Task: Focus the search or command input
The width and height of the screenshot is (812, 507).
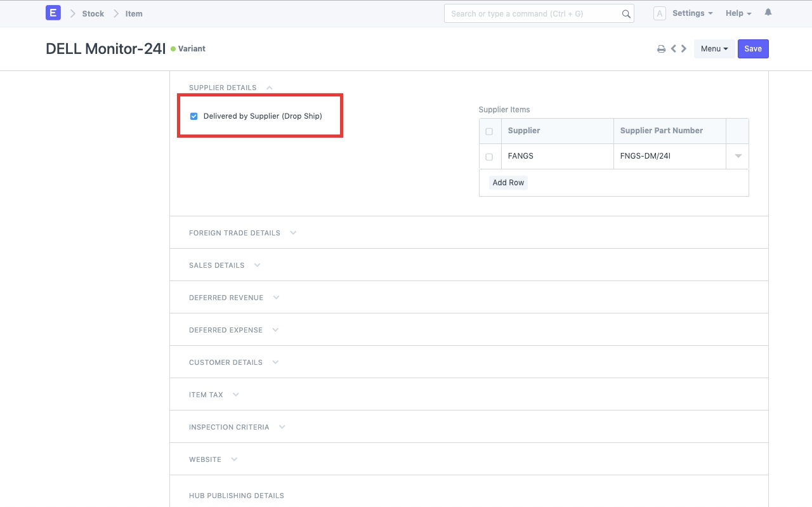Action: 533,14
